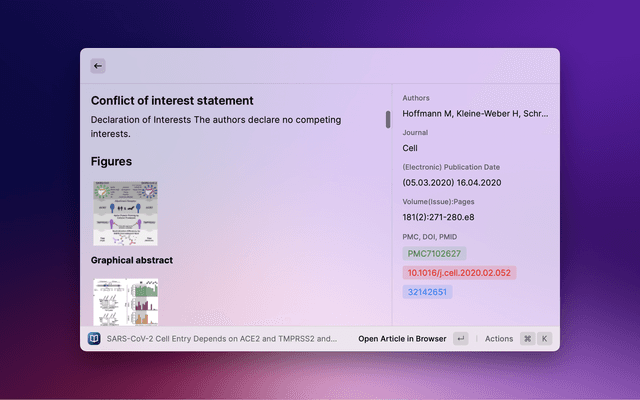640x400 pixels.
Task: Open the Actions menu
Action: coord(498,339)
